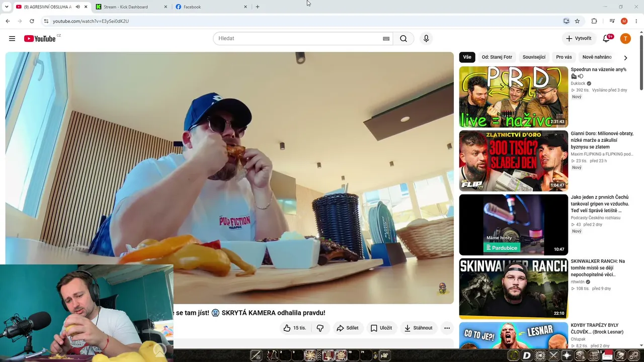Open the Skinwalker Ranch thumbnail
Image resolution: width=644 pixels, height=362 pixels.
tap(513, 289)
